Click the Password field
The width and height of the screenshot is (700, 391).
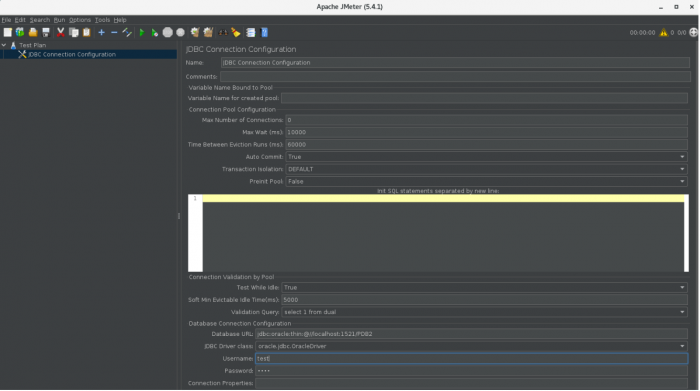pos(471,371)
